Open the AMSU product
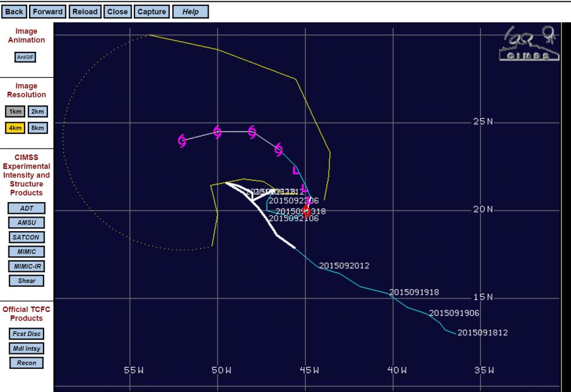Viewport: 571px width, 392px height. [27, 223]
